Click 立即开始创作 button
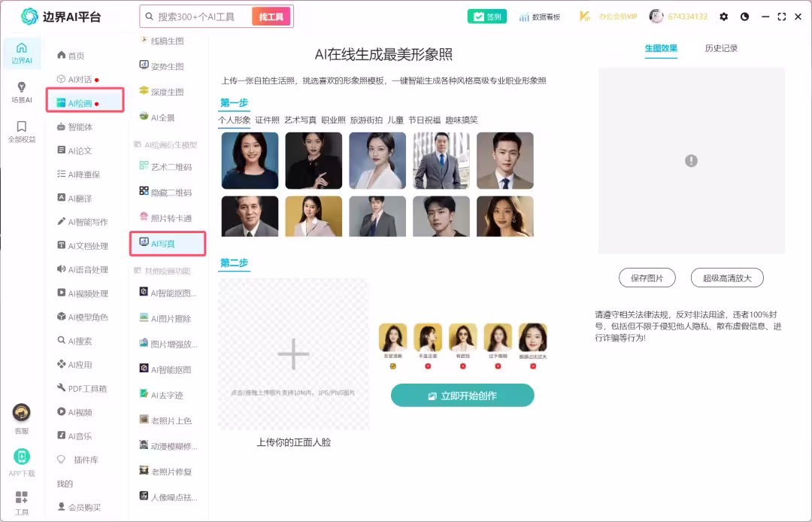 462,396
